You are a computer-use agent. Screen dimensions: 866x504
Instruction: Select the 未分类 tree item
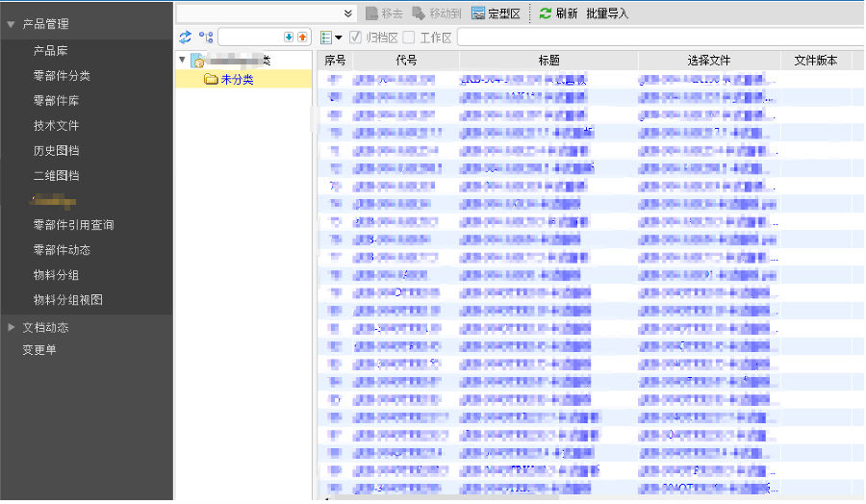pos(243,80)
